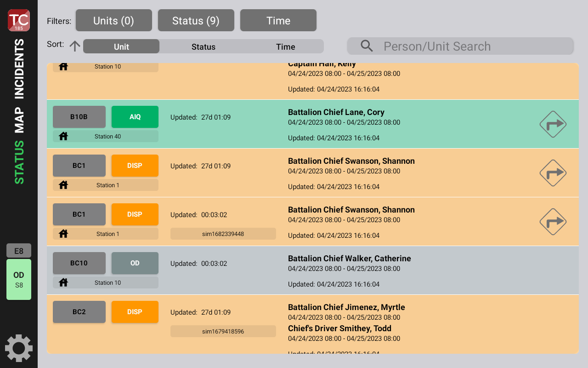Switch to the Map tab
Image resolution: width=588 pixels, height=368 pixels.
19,121
